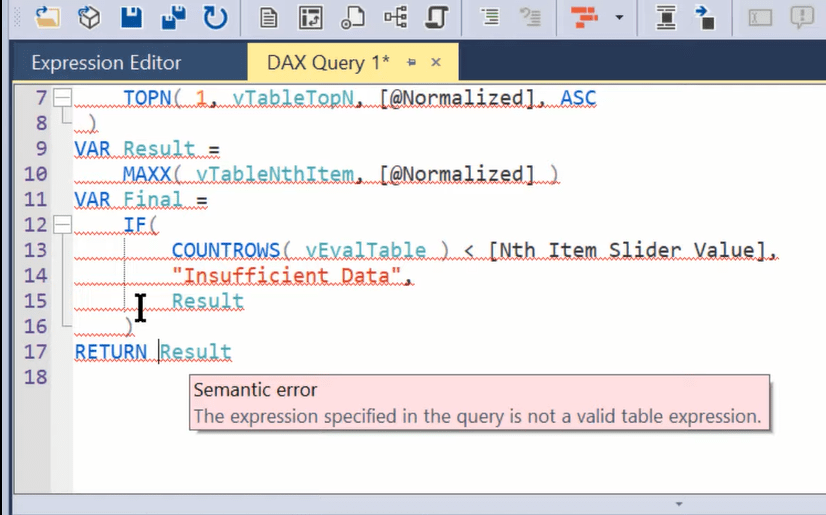Screen dimensions: 826x515
Task: Click the small down arrow at editor bottom
Action: [x=678, y=504]
